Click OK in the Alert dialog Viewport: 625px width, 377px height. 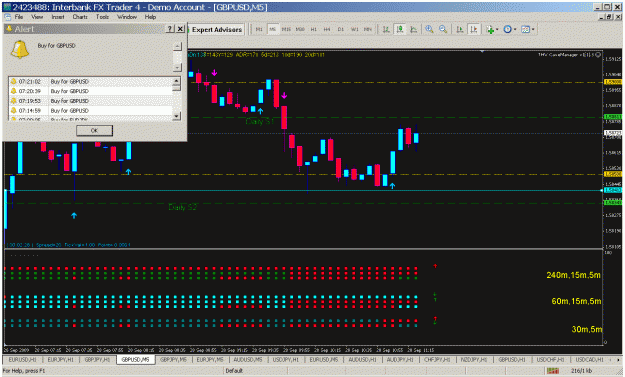click(x=94, y=130)
